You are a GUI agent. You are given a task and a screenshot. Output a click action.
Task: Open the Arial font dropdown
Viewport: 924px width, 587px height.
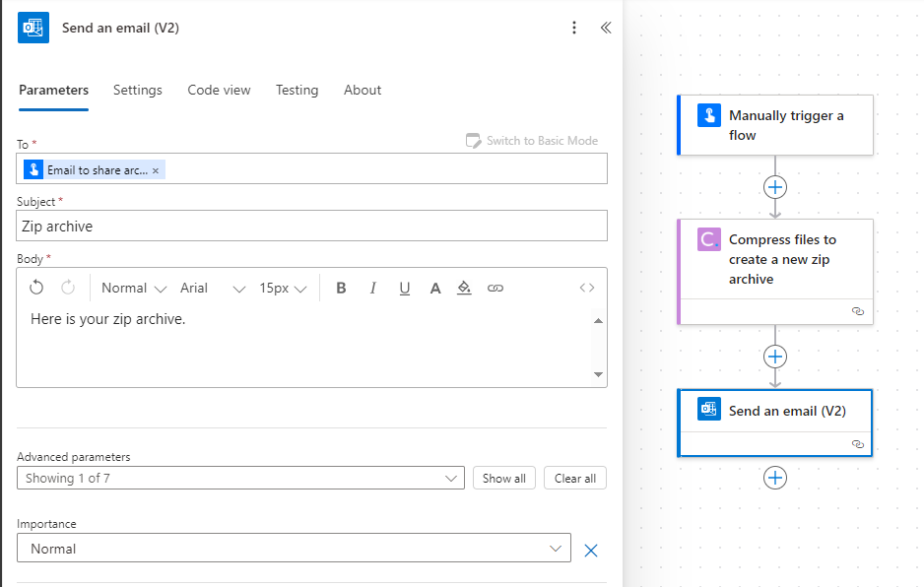(212, 288)
